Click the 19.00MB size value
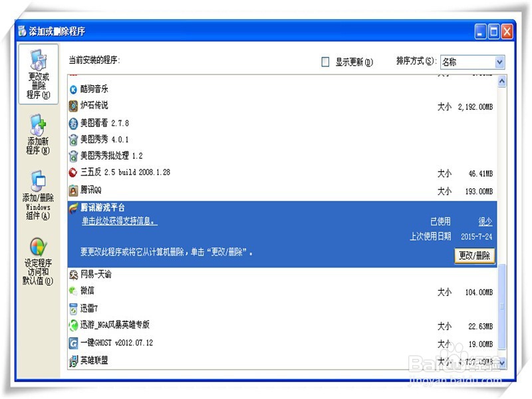532x399 pixels. click(x=480, y=344)
